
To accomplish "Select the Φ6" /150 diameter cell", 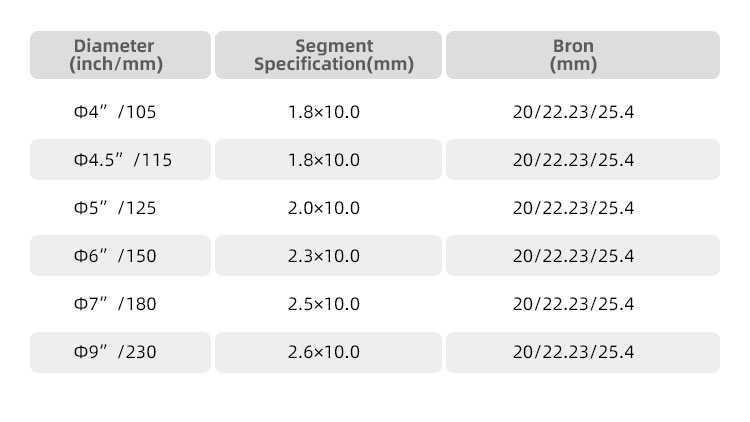I will pyautogui.click(x=120, y=255).
